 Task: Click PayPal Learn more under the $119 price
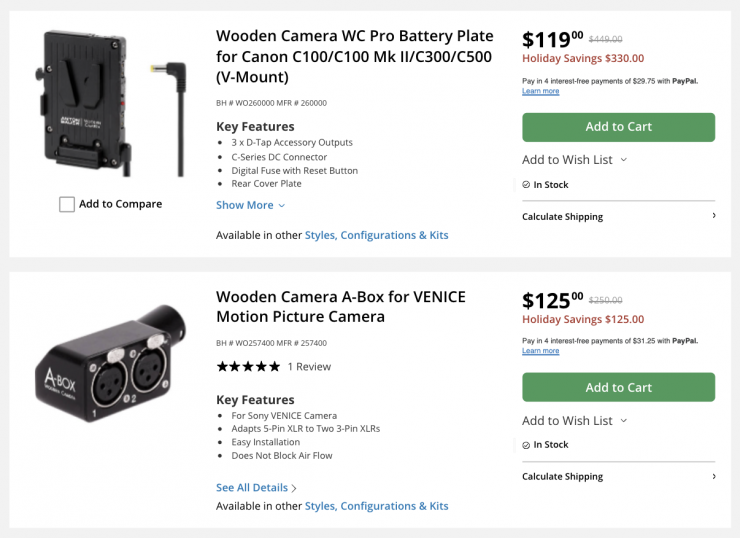click(x=540, y=91)
